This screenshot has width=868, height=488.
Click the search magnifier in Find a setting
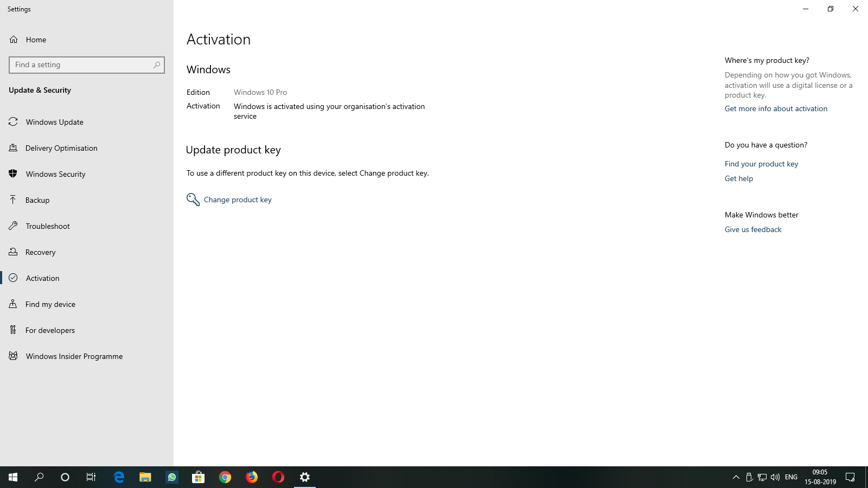157,65
